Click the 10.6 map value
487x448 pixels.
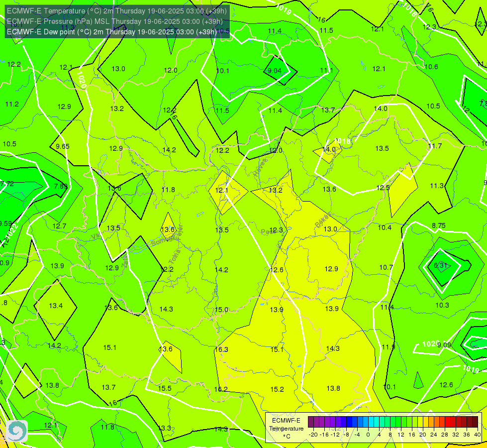coord(431,67)
